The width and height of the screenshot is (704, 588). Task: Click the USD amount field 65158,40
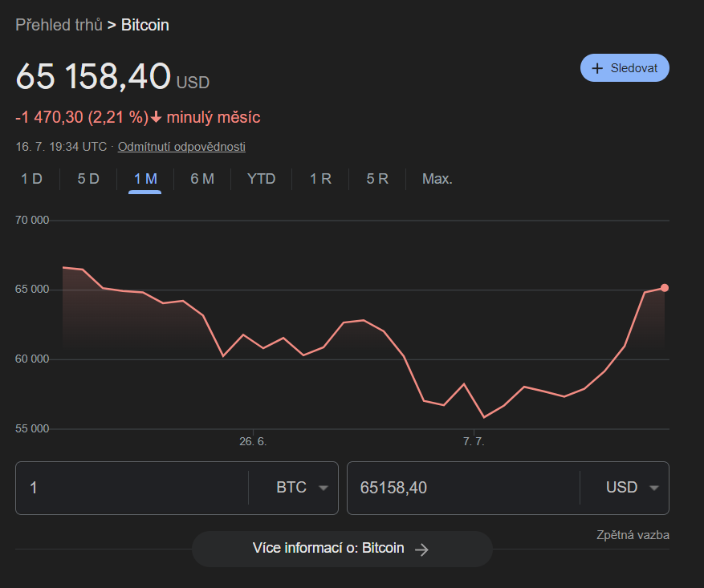tap(463, 488)
